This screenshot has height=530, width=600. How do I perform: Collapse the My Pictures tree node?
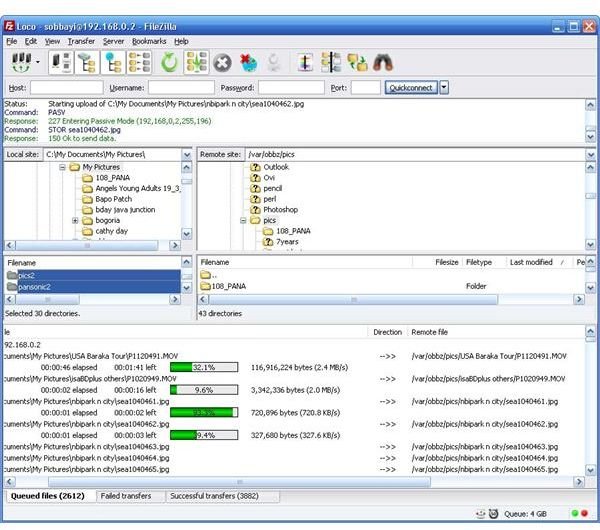pos(62,167)
